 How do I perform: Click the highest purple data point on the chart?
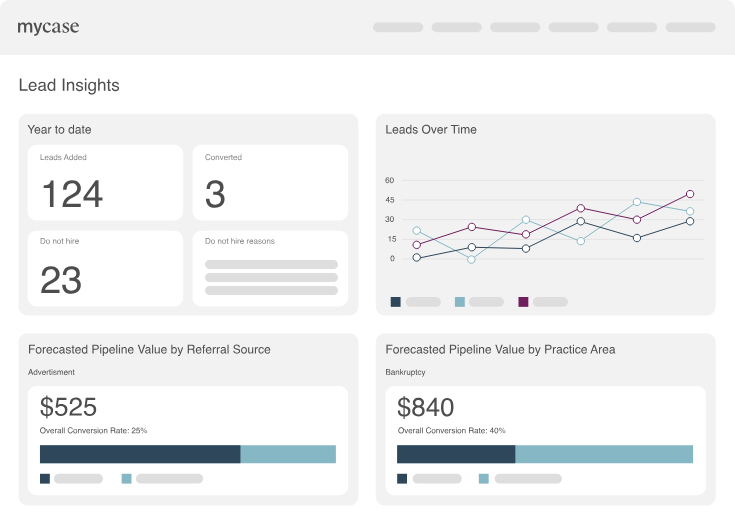coord(690,194)
